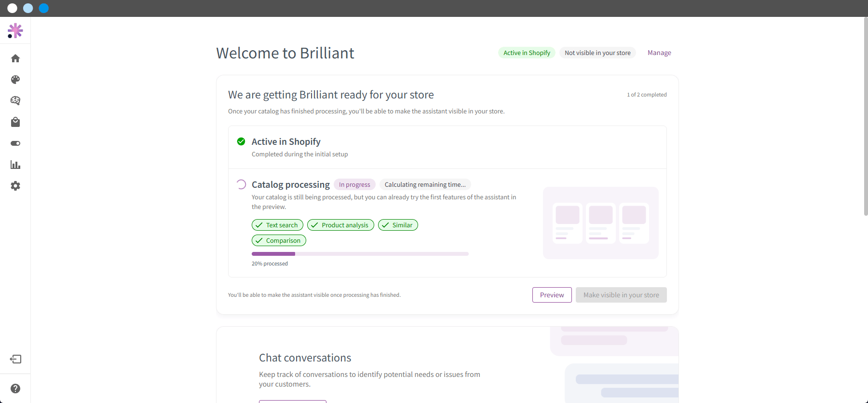The width and height of the screenshot is (868, 403).
Task: Open the shopping bag catalog icon
Action: (15, 122)
